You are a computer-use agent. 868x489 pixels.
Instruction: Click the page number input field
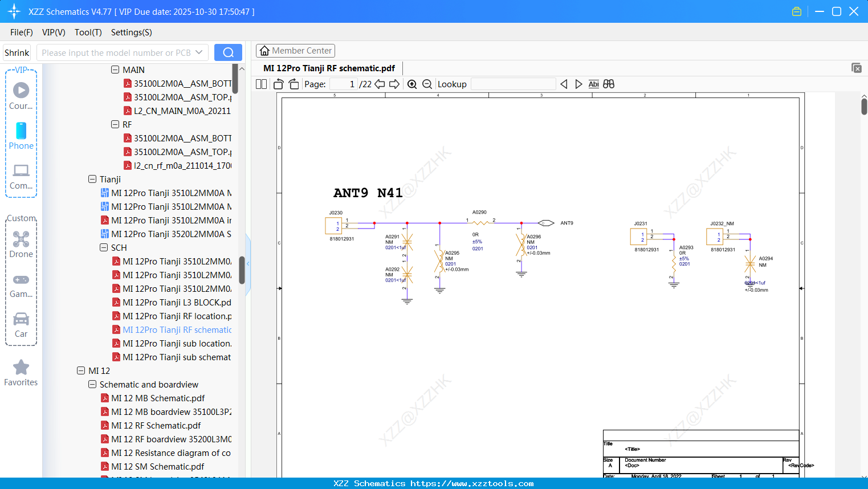343,84
